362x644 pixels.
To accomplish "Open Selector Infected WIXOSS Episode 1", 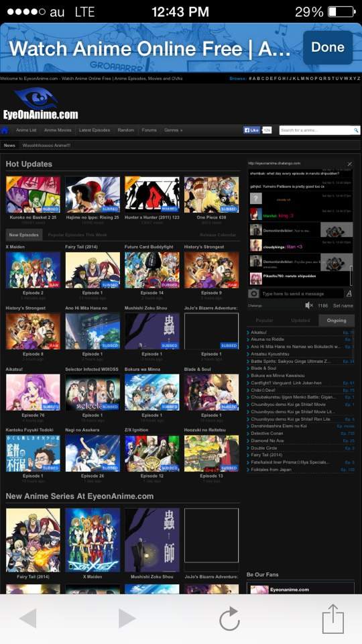I will tap(93, 392).
